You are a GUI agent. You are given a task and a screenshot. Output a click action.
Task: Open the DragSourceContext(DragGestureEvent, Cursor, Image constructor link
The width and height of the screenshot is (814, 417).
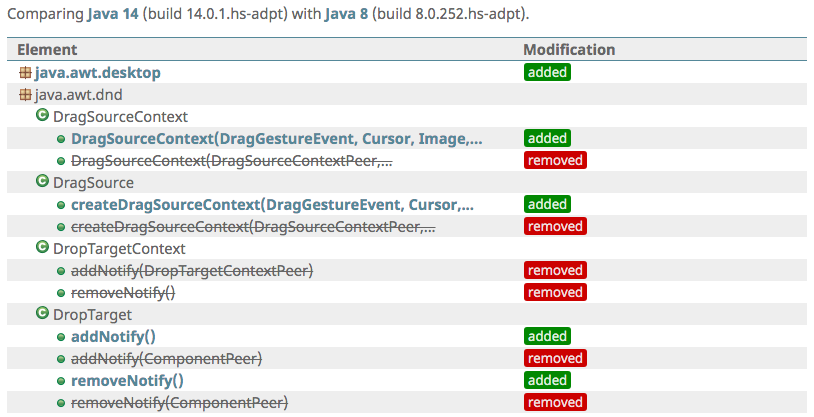(x=277, y=139)
